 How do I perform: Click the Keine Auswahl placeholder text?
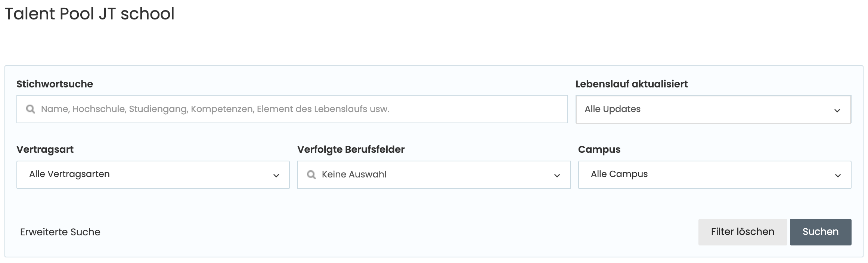point(353,174)
